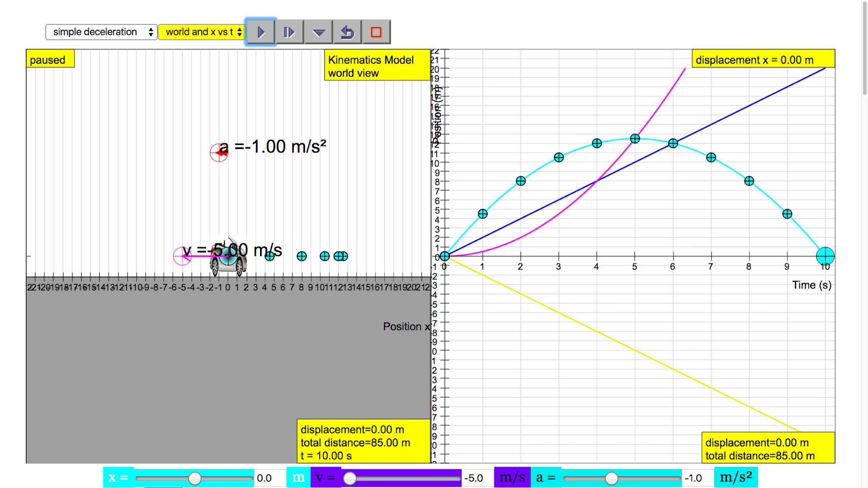Click the 'a =-1.00 m/s²' text
Image resolution: width=868 pixels, height=488 pixels.
(x=273, y=147)
